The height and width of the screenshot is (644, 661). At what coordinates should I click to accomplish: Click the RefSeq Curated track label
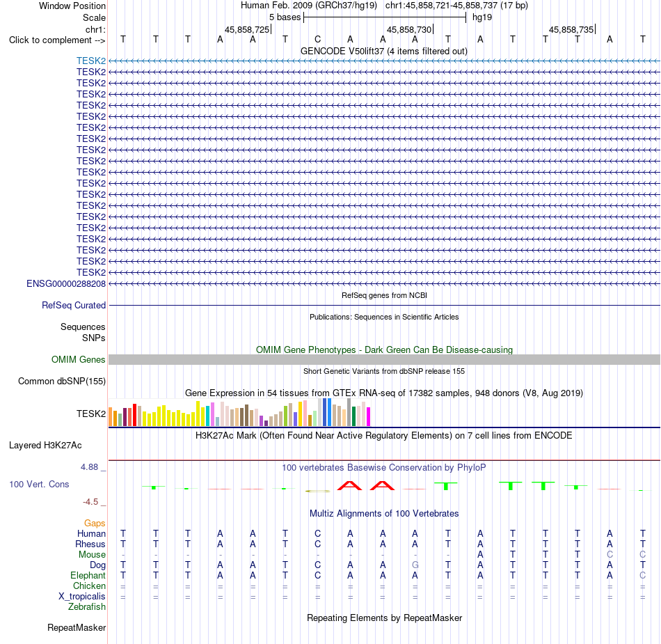(74, 306)
